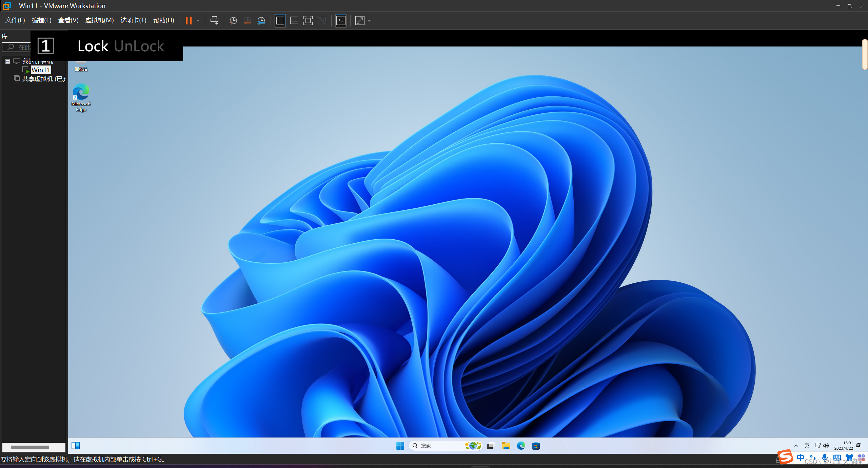Open the power options dropdown beside Pause
The image size is (868, 468).
click(198, 21)
